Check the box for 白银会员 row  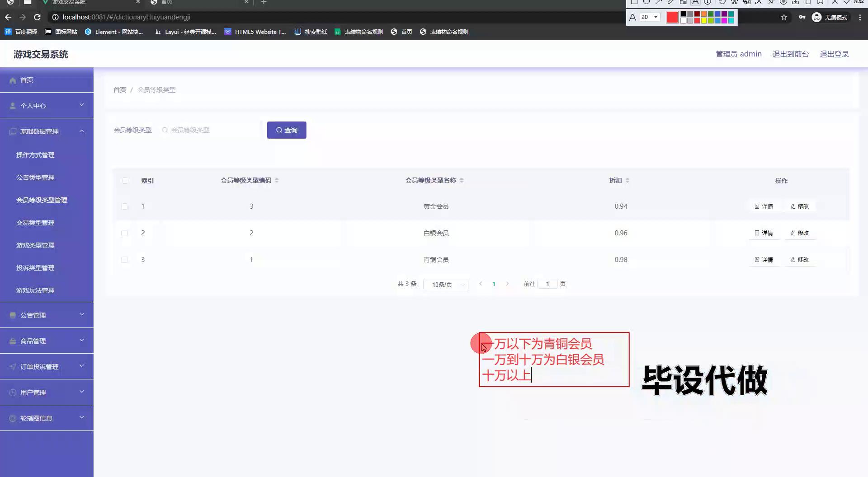coord(124,233)
